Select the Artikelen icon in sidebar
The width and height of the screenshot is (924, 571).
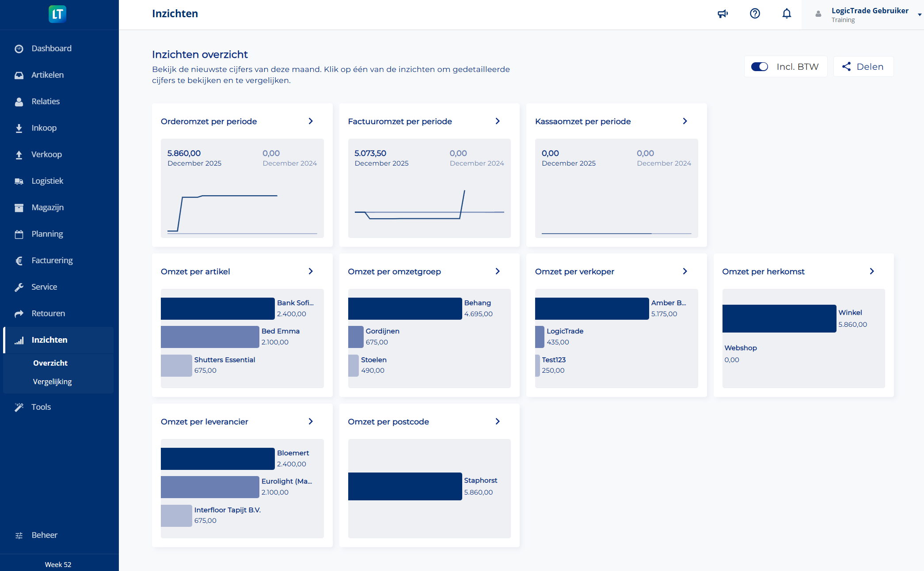click(19, 75)
